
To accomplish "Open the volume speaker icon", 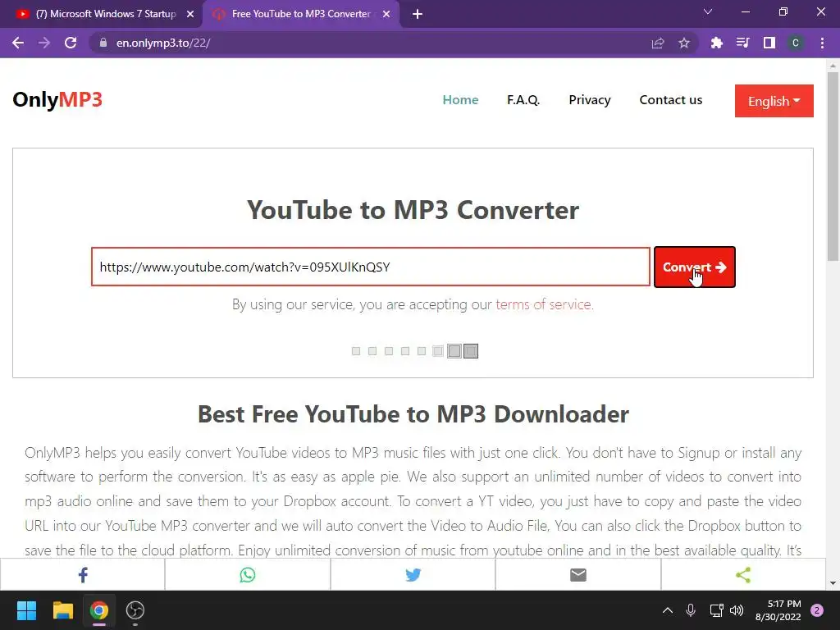I will 737,610.
